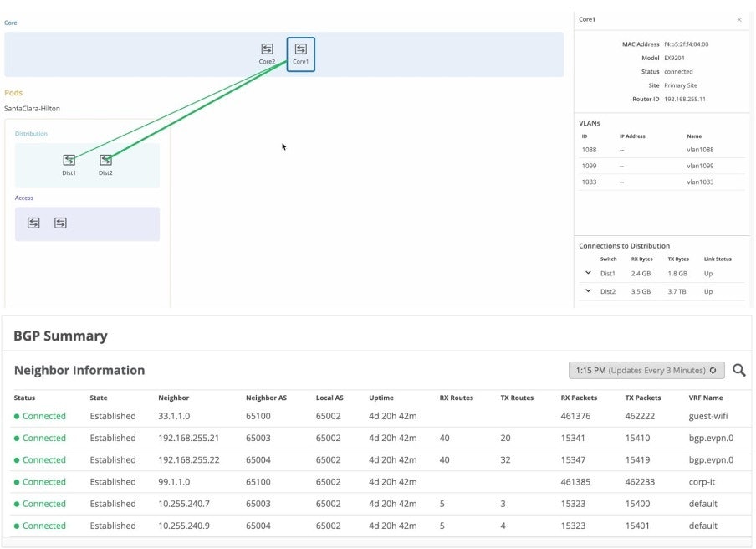This screenshot has width=756, height=549.
Task: Select the vlan1033 VLAN entry
Action: coord(660,182)
